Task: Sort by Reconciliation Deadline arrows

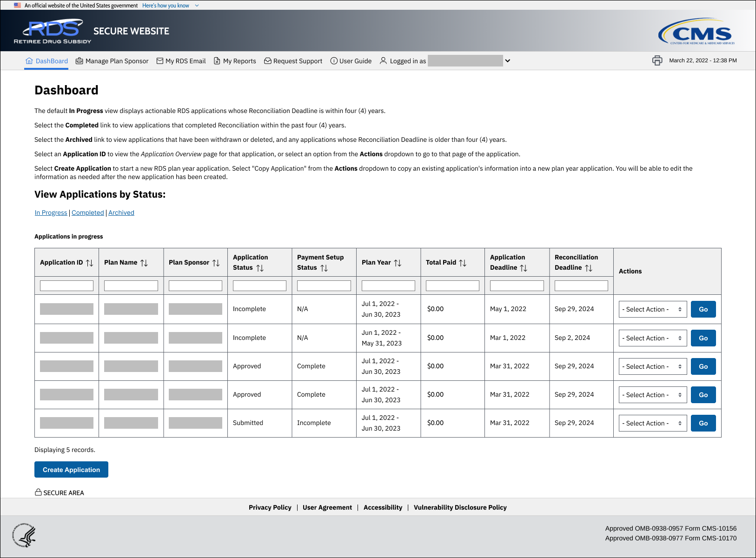Action: (589, 268)
